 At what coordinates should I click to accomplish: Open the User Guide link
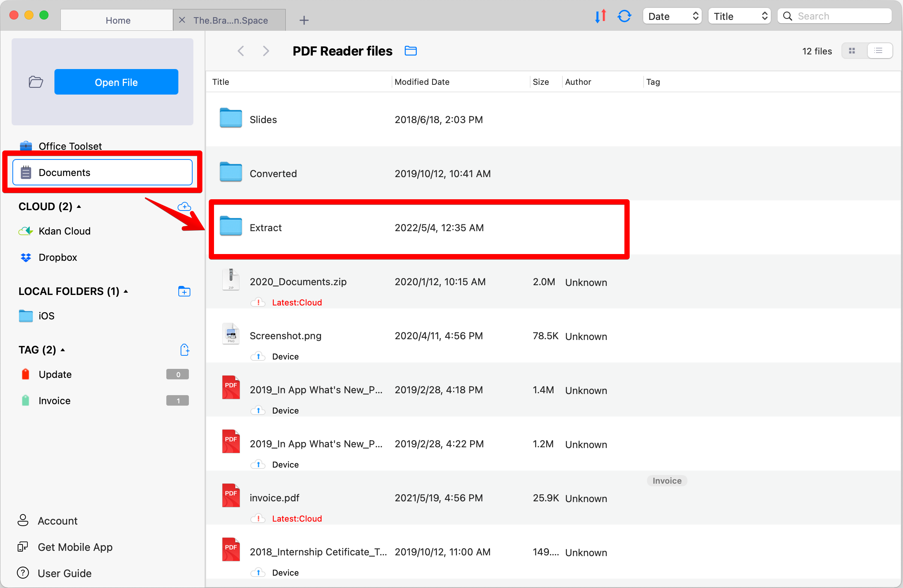65,573
